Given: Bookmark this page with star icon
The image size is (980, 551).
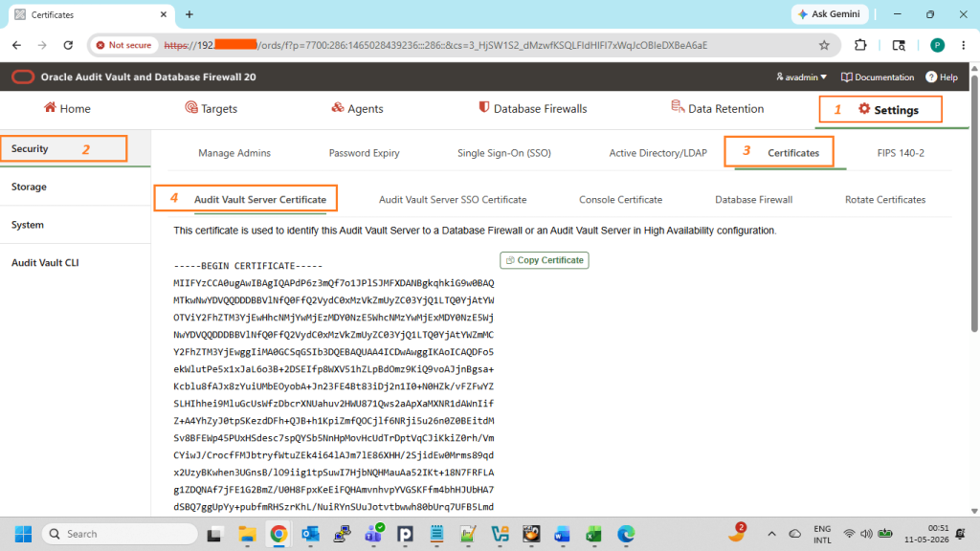Looking at the screenshot, I should point(824,45).
